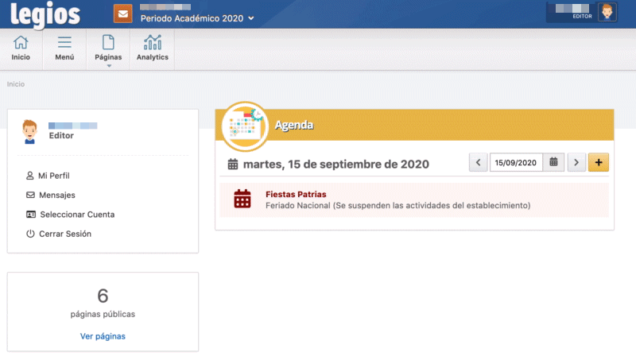Image resolution: width=636 pixels, height=364 pixels.
Task: Expand the Periodo Académico 2020 dropdown
Action: pyautogui.click(x=197, y=18)
